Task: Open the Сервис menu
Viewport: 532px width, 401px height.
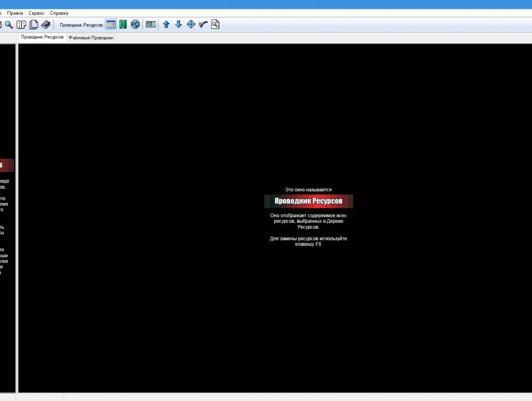Action: click(x=36, y=13)
